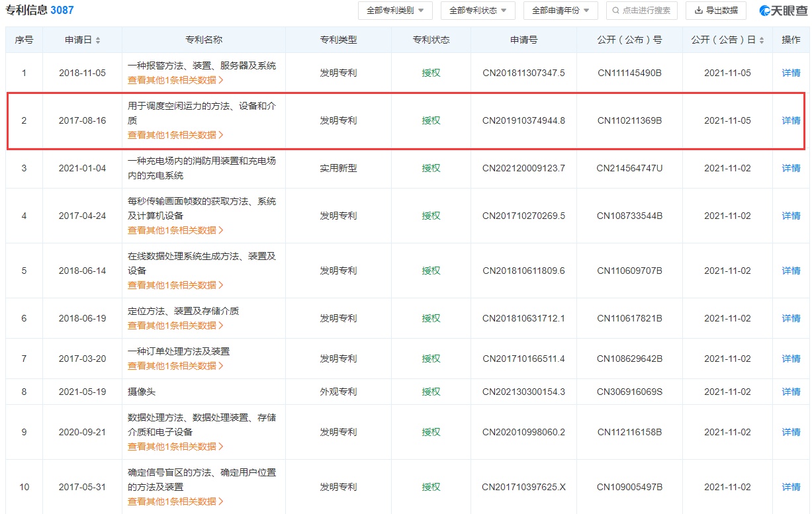The image size is (812, 514).
Task: Open details for row 10 signal blind zone patent
Action: click(x=791, y=487)
